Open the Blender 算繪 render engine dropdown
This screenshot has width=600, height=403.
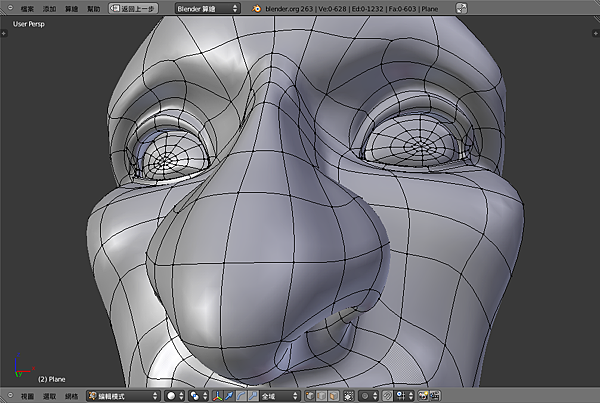coord(207,7)
